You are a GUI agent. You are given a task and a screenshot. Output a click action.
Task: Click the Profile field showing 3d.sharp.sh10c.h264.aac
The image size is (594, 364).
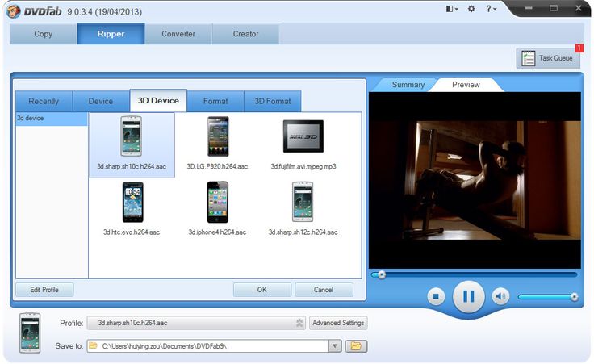(x=196, y=323)
